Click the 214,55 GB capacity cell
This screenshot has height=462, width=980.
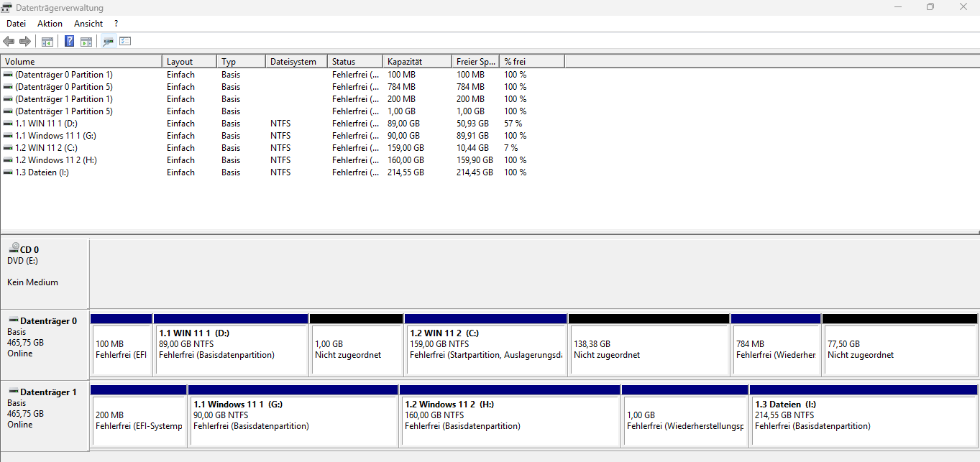406,172
